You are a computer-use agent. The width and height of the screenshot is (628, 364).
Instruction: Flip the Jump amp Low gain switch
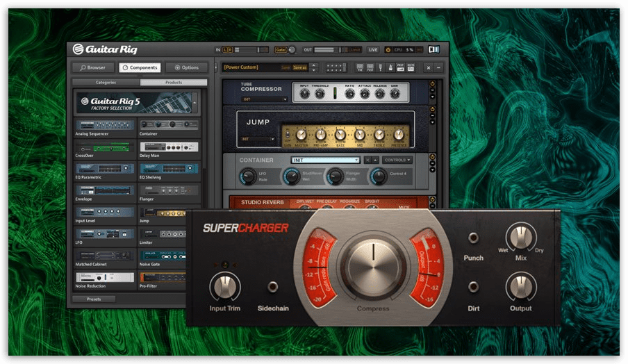288,134
